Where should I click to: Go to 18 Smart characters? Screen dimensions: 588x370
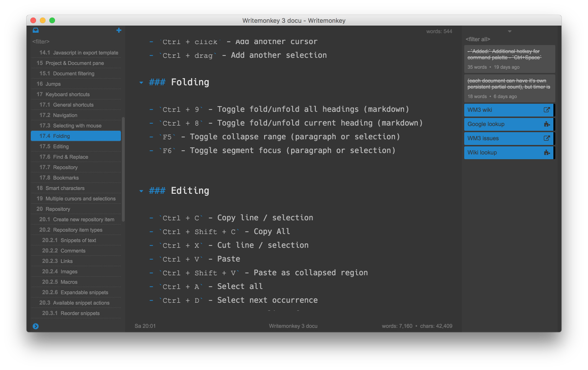tap(76, 188)
